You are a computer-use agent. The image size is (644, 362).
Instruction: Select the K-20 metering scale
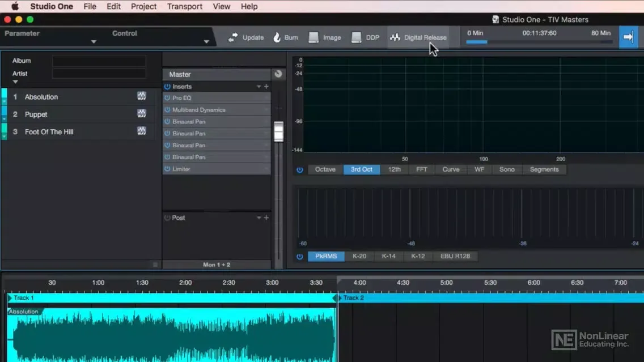coord(359,256)
